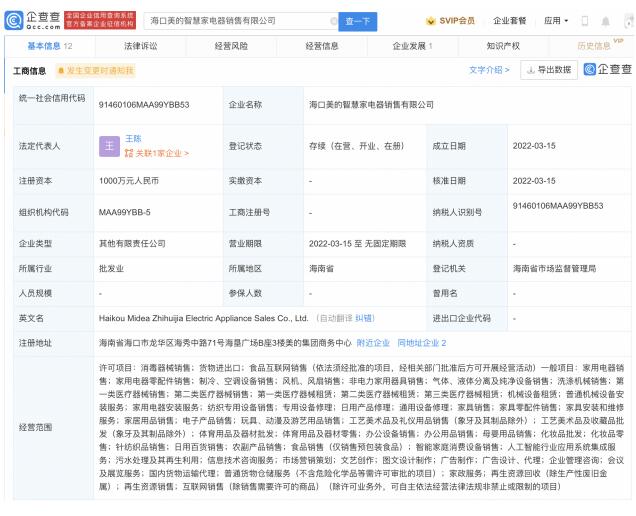Select the organization code MAA99YBB-5
Image resolution: width=636 pixels, height=516 pixels.
point(125,212)
